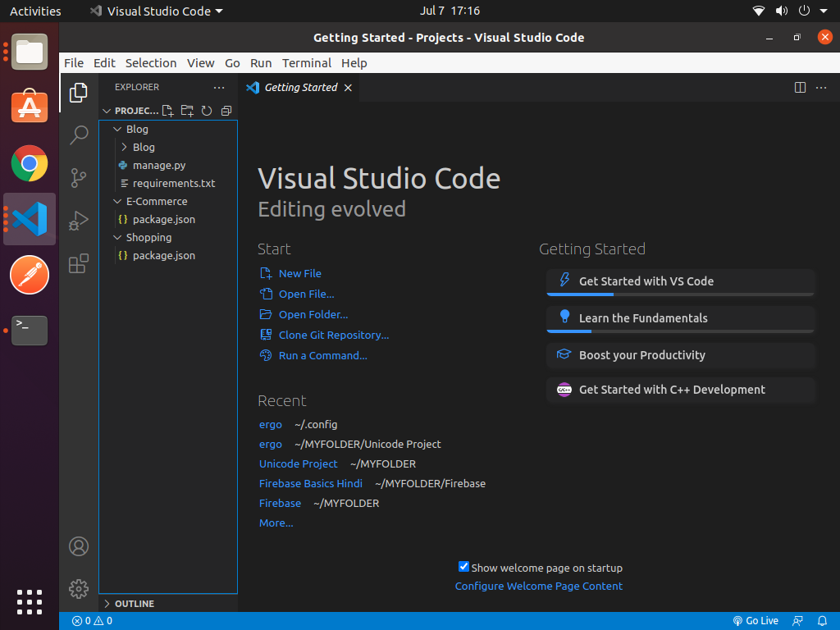Open notifications bell in status bar

(822, 621)
